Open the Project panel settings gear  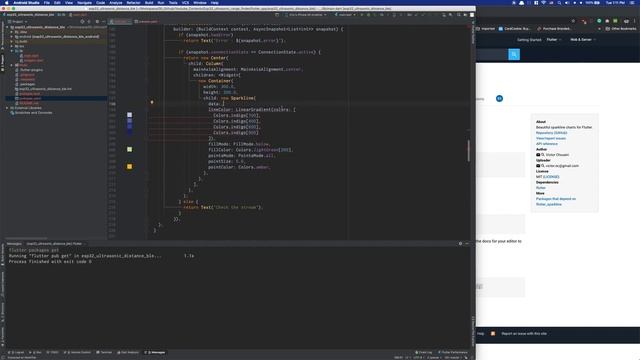[97, 22]
